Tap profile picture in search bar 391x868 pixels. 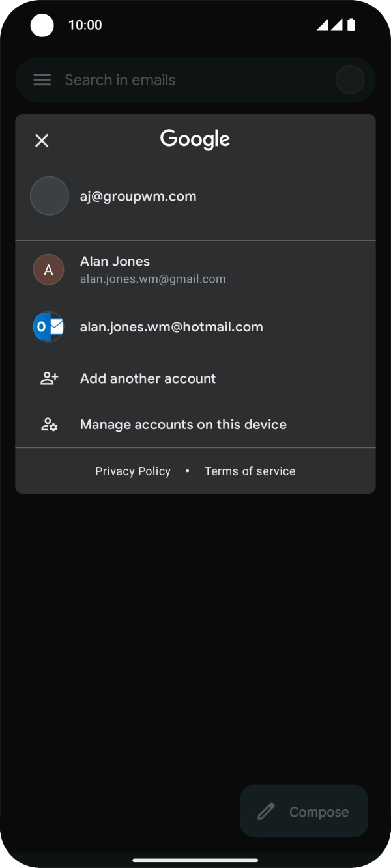pos(350,80)
